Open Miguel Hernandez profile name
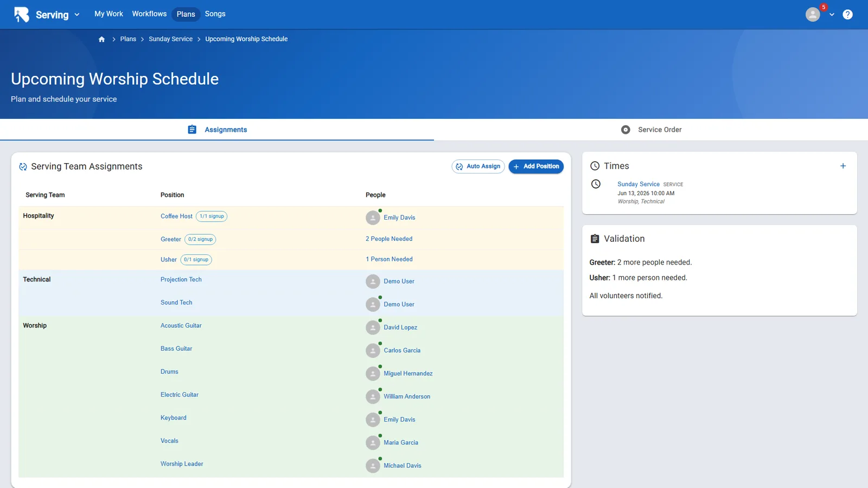 [408, 374]
